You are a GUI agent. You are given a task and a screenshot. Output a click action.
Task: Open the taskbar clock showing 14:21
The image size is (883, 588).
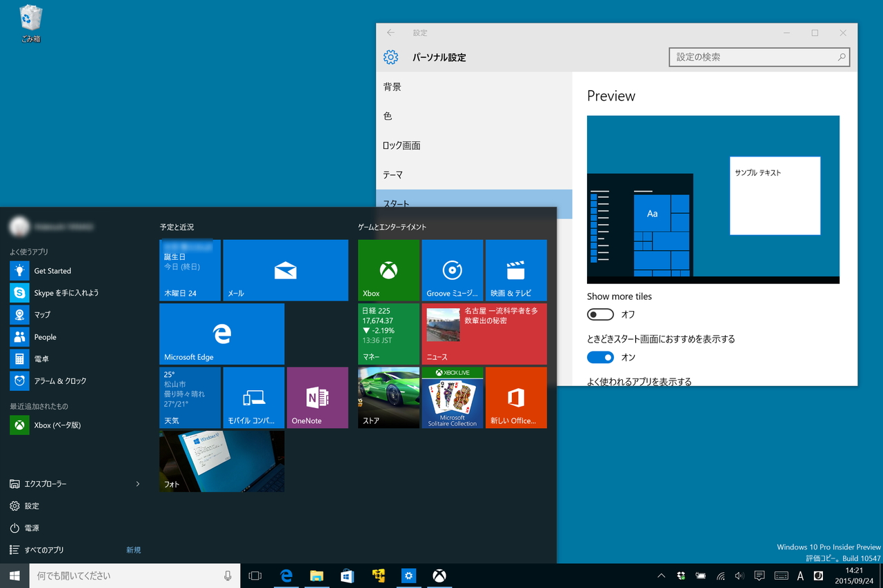(854, 576)
